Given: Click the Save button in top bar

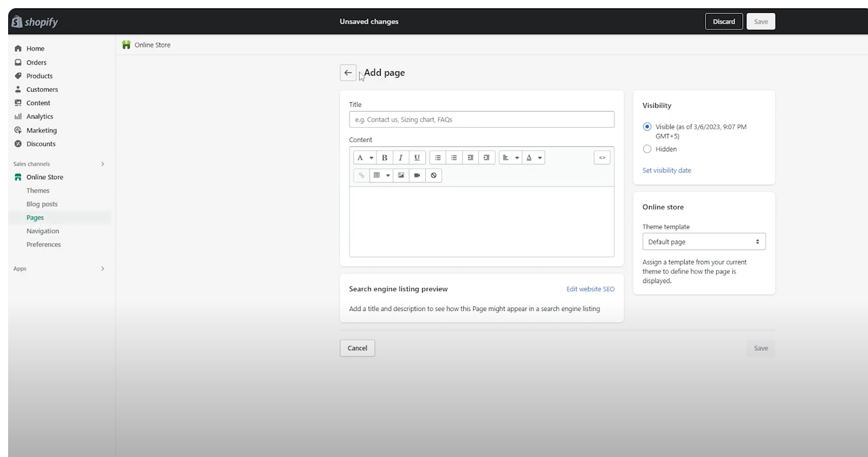Looking at the screenshot, I should [x=761, y=22].
